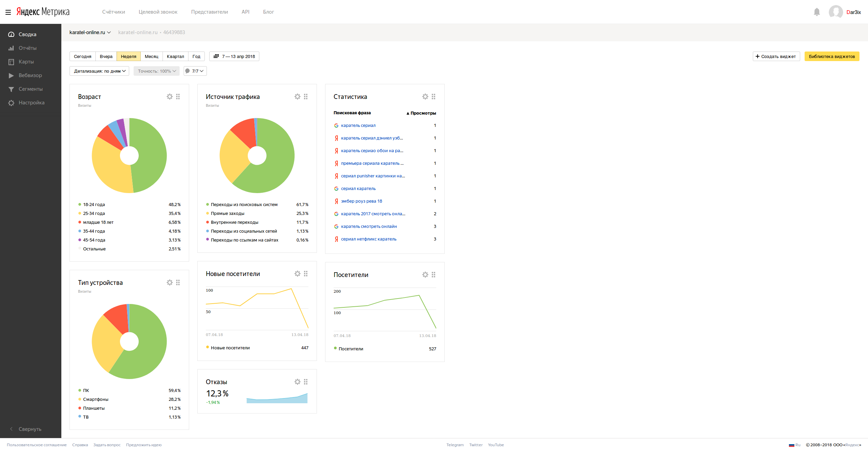This screenshot has width=868, height=451.
Task: Open Точность: 100% dropdown
Action: 156,71
